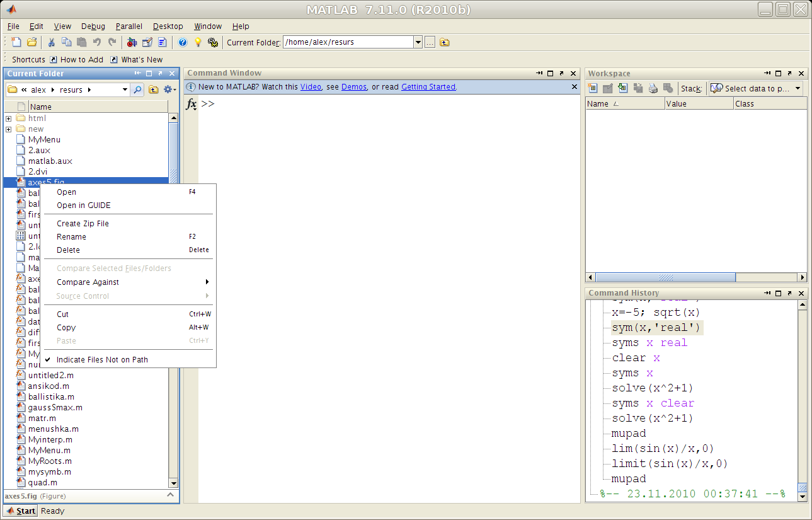Screen dimensions: 812x520
Task: Select ballistika.m in the file list
Action: [51, 396]
